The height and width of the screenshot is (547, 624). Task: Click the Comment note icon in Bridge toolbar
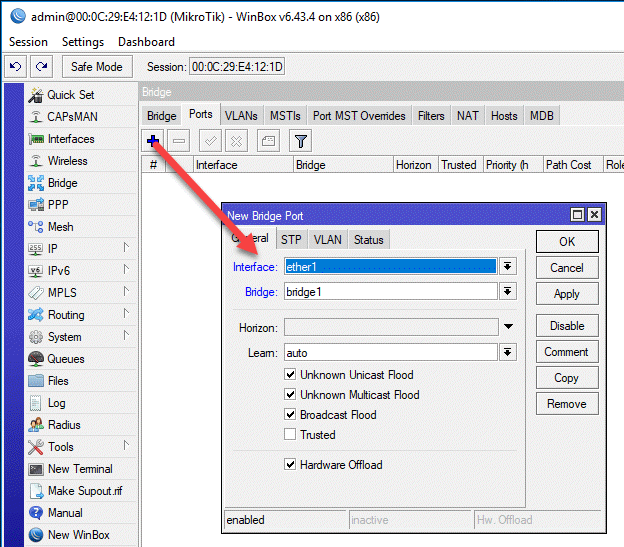[x=268, y=140]
